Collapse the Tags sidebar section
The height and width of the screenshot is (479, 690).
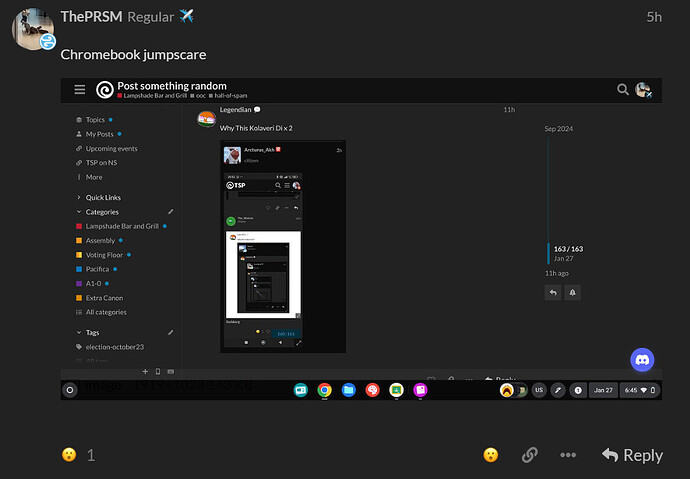(79, 332)
